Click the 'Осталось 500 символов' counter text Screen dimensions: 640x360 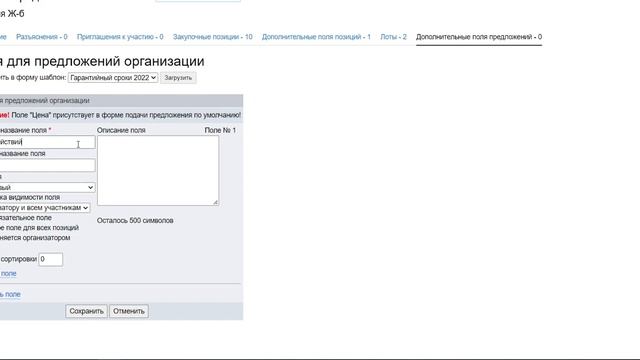coord(135,220)
